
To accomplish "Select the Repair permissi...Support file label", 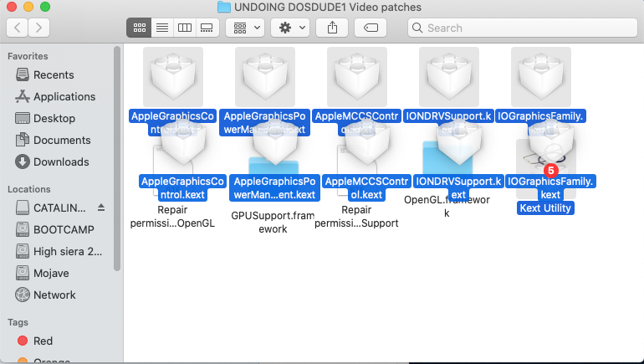I will (x=356, y=217).
